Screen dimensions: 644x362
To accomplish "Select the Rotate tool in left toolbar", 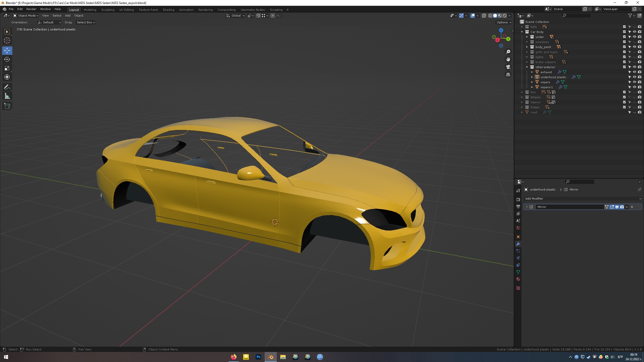I will point(7,59).
